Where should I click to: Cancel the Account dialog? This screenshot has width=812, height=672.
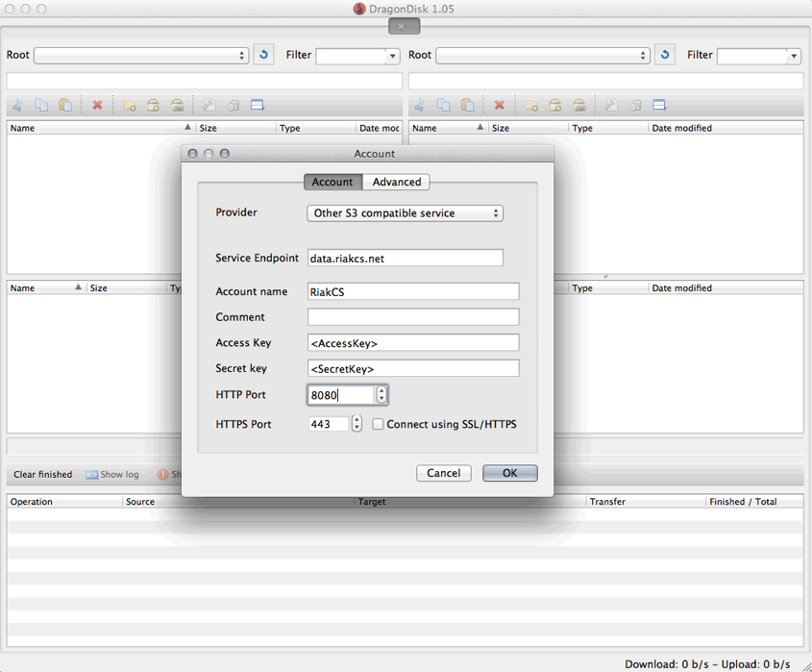tap(443, 473)
